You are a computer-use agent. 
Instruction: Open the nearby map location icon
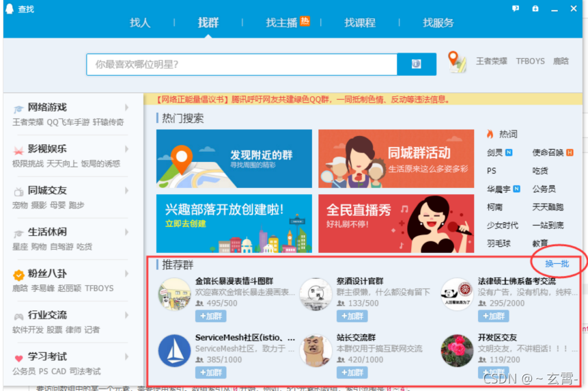(x=457, y=62)
